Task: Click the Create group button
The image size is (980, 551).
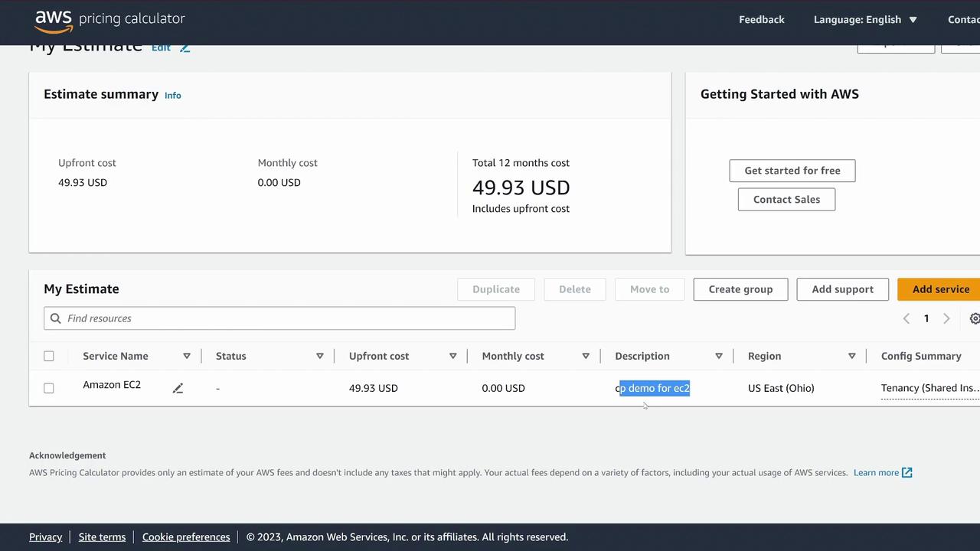Action: 740,289
